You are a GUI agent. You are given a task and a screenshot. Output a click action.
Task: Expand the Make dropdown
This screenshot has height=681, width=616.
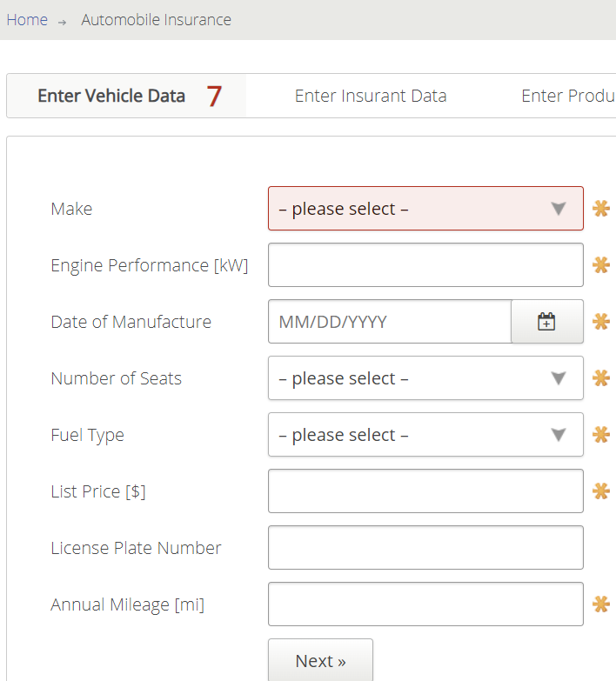[x=425, y=209]
